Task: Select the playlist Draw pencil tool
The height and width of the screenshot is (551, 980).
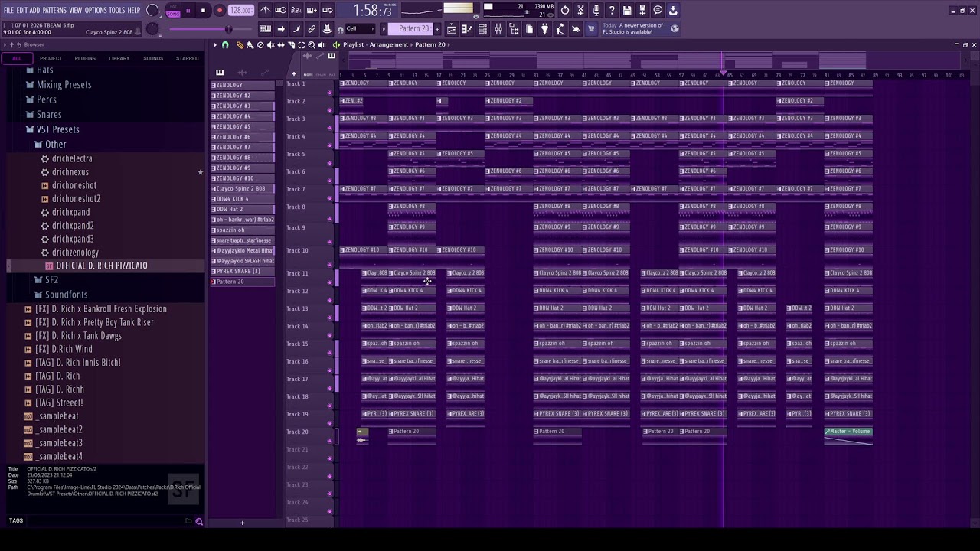Action: pos(240,45)
